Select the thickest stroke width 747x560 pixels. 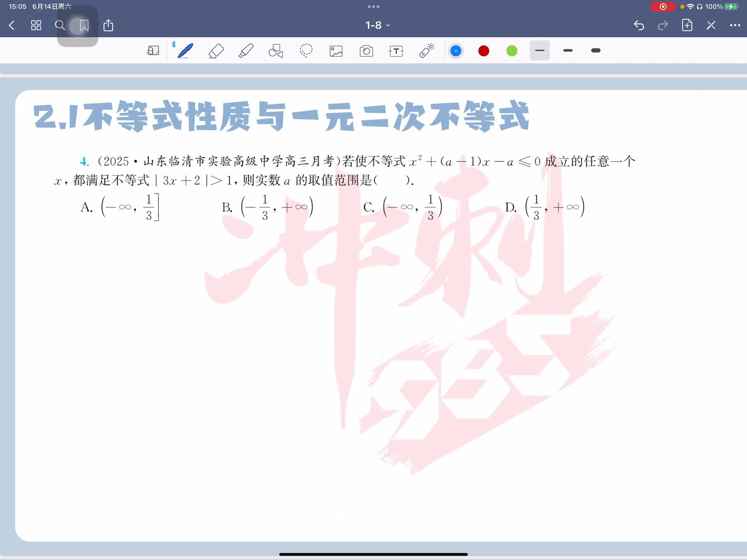pyautogui.click(x=596, y=51)
